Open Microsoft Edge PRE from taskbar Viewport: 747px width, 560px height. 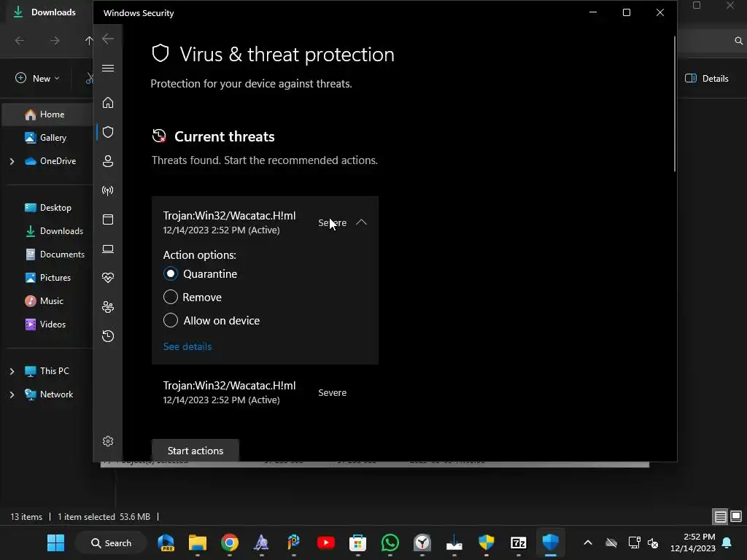click(x=166, y=542)
